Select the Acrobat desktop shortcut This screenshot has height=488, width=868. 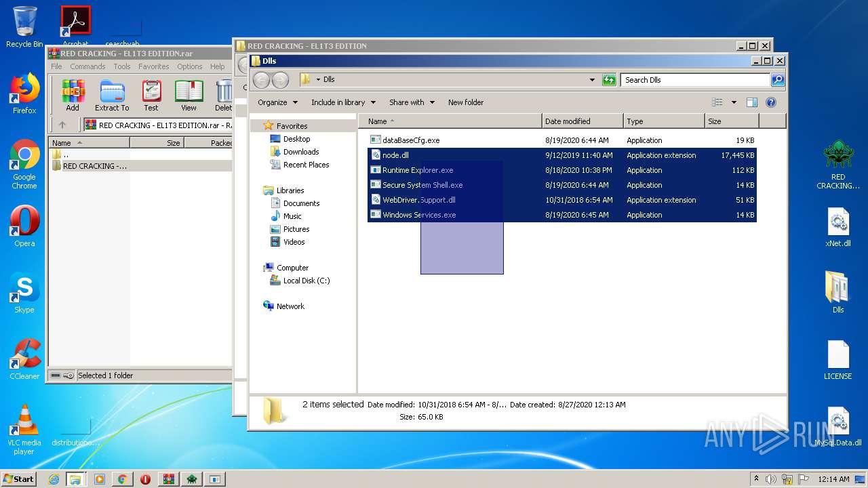pyautogui.click(x=76, y=26)
